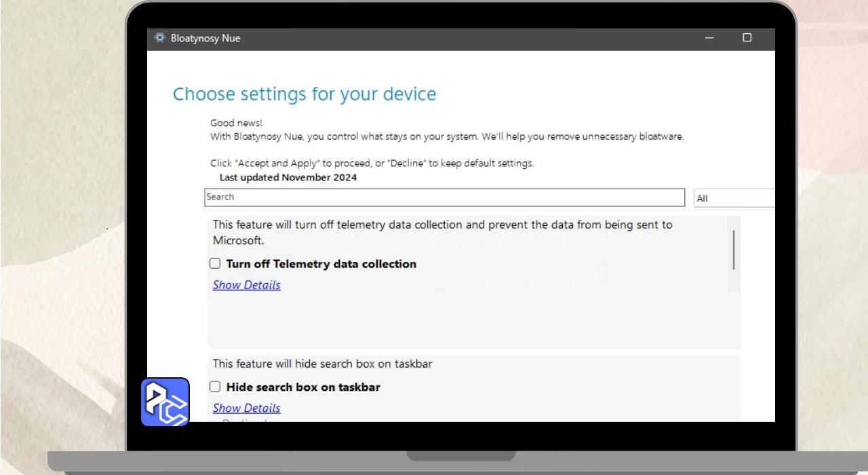Screen dimensions: 868x475
Task: Click the Good news! text line
Action: (236, 123)
